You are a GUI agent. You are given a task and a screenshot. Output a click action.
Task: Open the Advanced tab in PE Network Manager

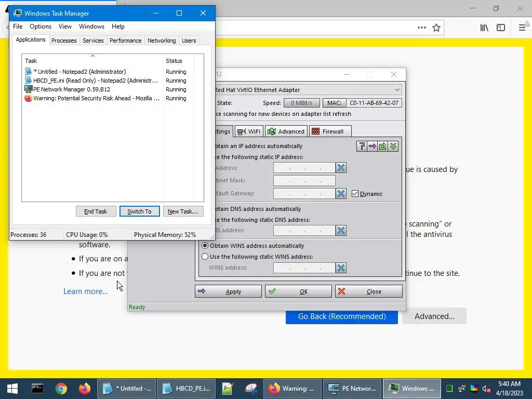[x=286, y=131]
